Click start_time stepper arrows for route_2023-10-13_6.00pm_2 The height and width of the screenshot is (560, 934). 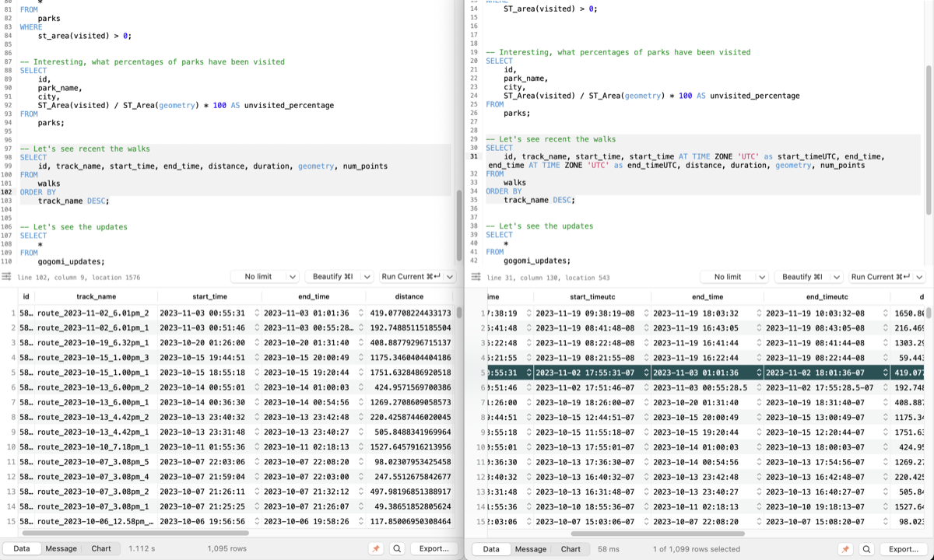[x=258, y=387]
